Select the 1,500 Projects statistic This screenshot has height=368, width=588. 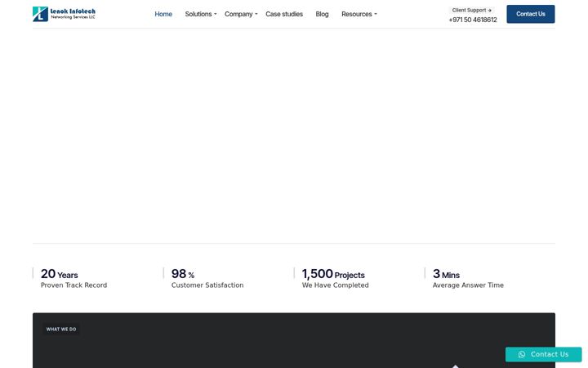(333, 274)
